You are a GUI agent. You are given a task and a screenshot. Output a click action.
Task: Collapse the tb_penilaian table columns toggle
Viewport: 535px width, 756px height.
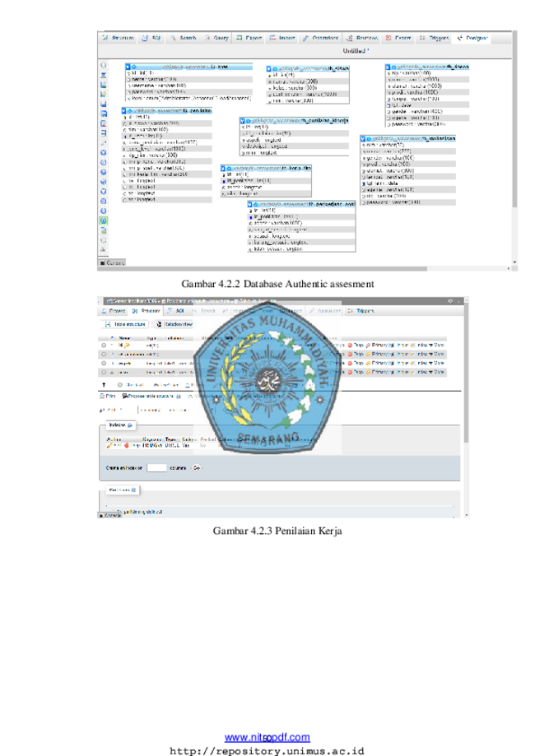click(124, 110)
